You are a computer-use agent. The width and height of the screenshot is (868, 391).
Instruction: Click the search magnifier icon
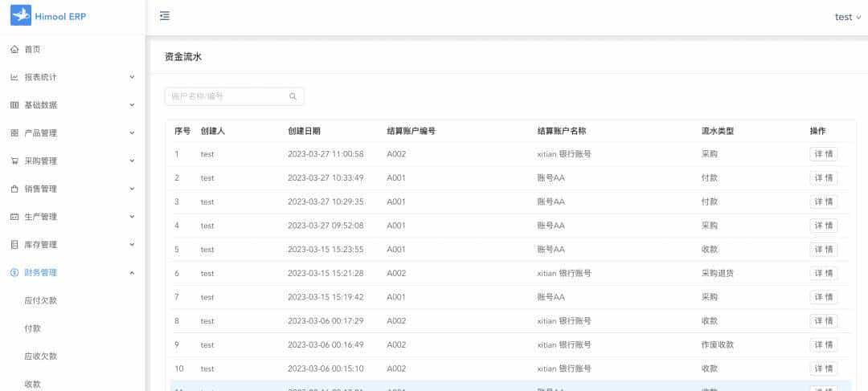pyautogui.click(x=293, y=96)
